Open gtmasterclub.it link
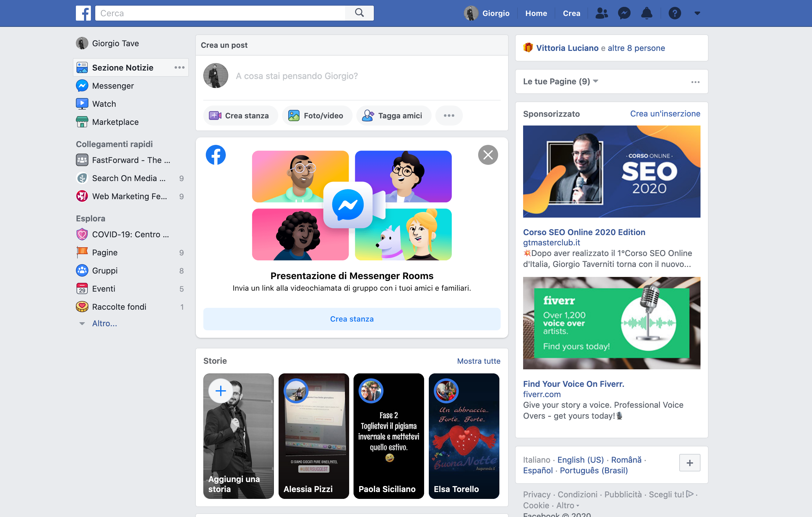812x517 pixels. tap(551, 242)
